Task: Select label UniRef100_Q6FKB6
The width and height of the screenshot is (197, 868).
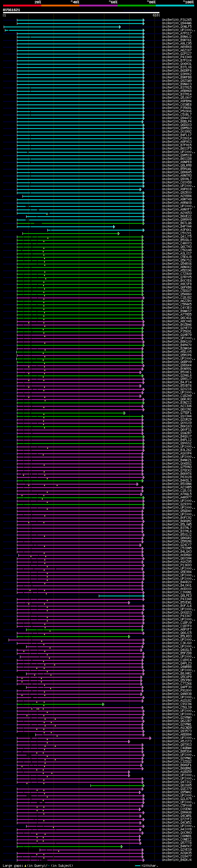Action: pyautogui.click(x=177, y=287)
